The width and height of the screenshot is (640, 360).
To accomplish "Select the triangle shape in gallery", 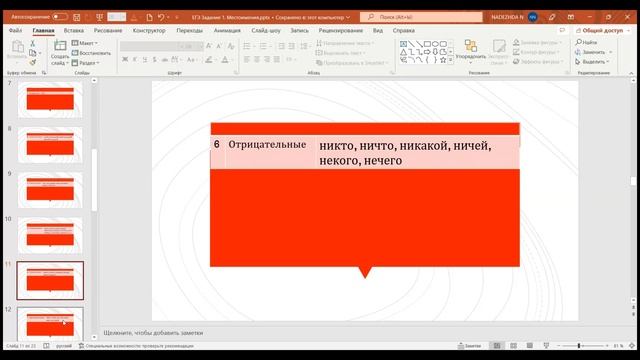I will 403,52.
